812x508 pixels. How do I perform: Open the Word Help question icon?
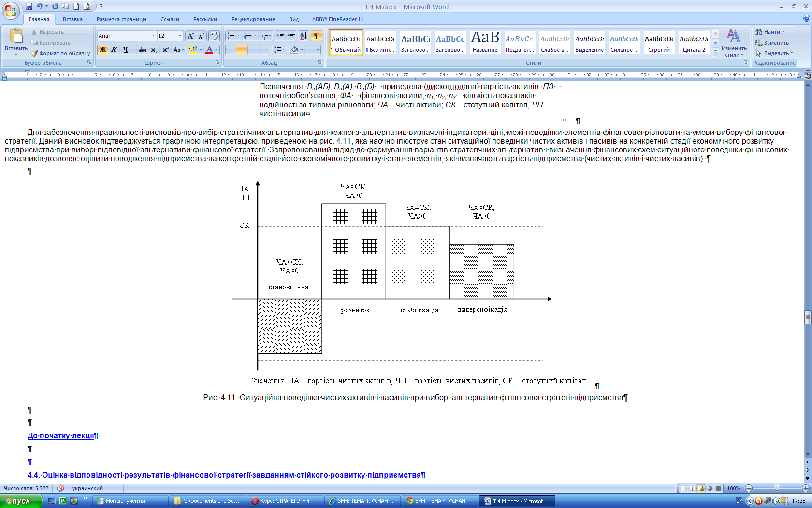(x=806, y=18)
